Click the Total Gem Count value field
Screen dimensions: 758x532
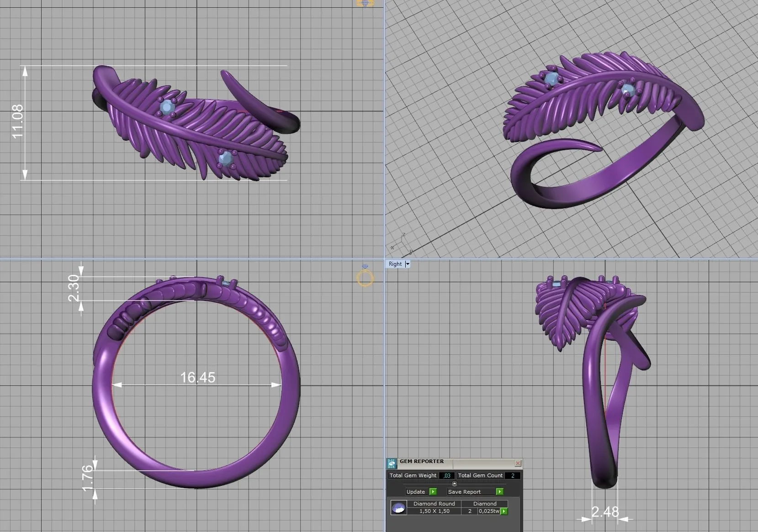[x=512, y=475]
